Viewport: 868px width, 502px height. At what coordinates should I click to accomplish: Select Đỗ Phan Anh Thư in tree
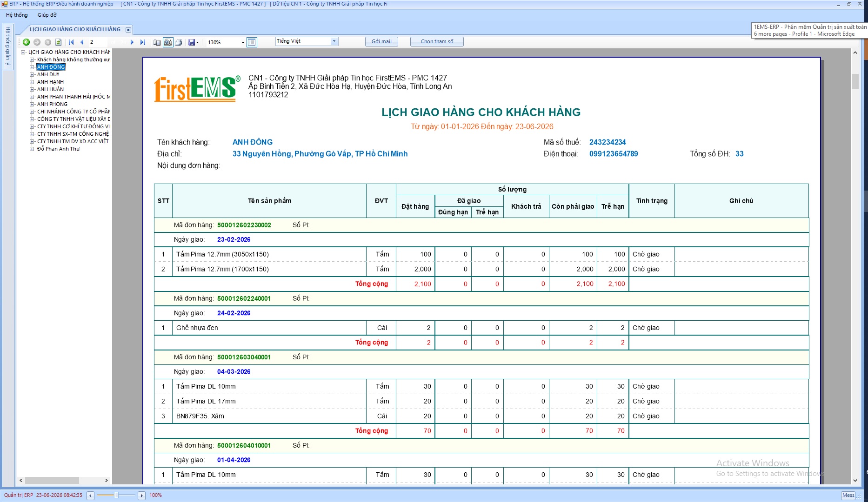click(x=59, y=149)
